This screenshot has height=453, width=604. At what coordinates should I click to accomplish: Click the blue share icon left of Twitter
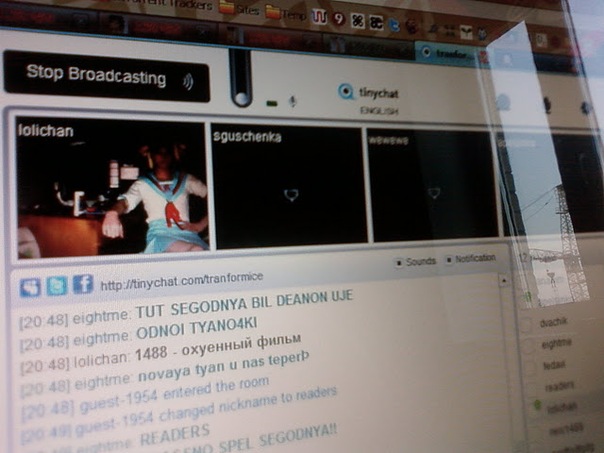coord(30,287)
